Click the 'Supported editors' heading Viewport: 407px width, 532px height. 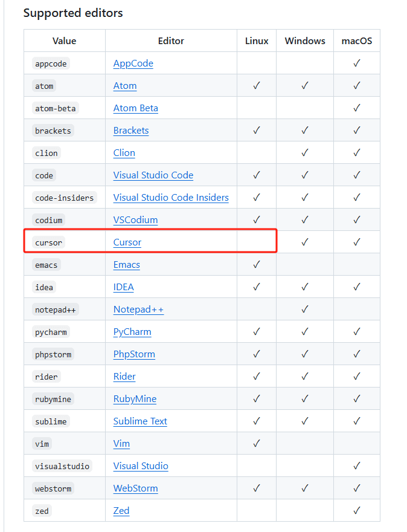73,13
